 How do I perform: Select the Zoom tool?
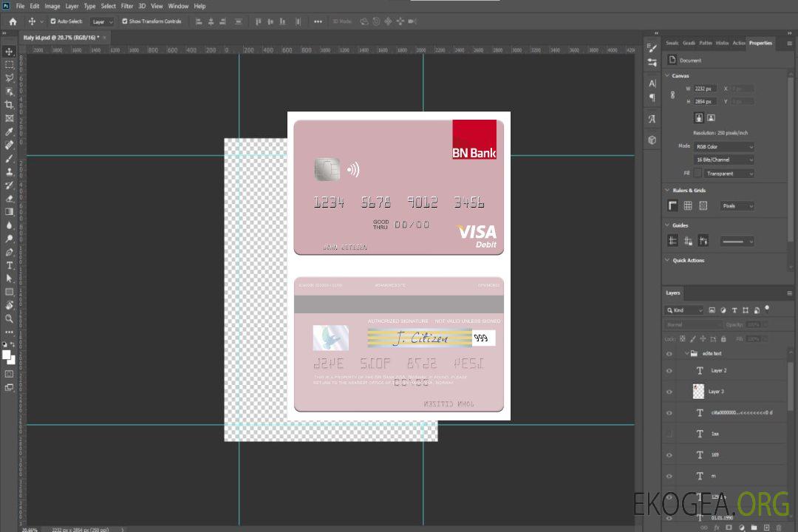coord(9,318)
